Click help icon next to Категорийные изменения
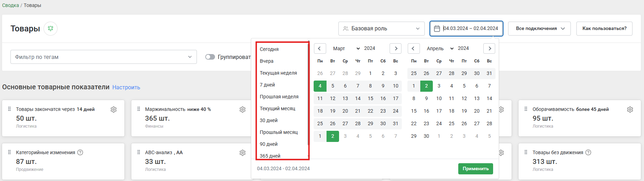This screenshot has width=644, height=181. (80, 152)
